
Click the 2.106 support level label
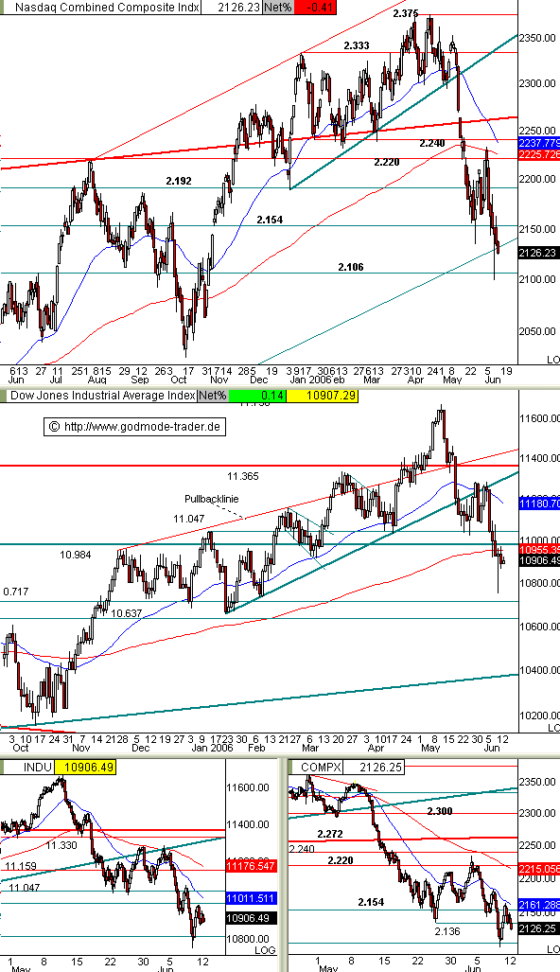pyautogui.click(x=351, y=267)
